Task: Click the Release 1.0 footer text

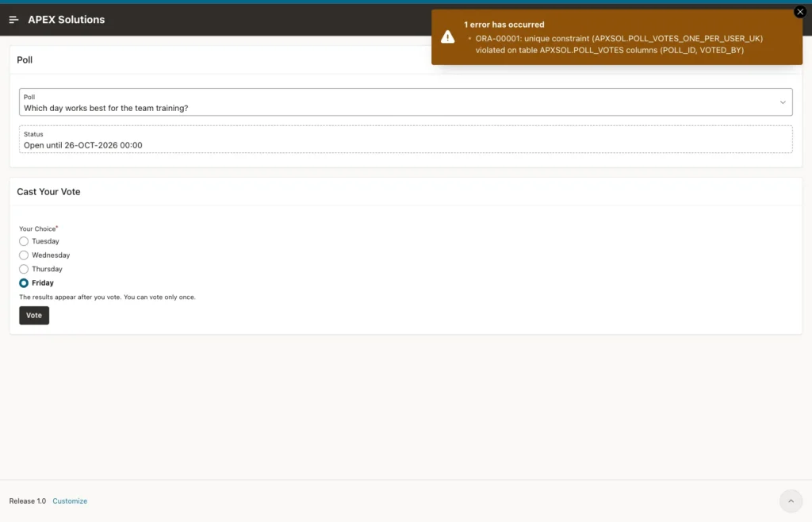Action: click(28, 501)
